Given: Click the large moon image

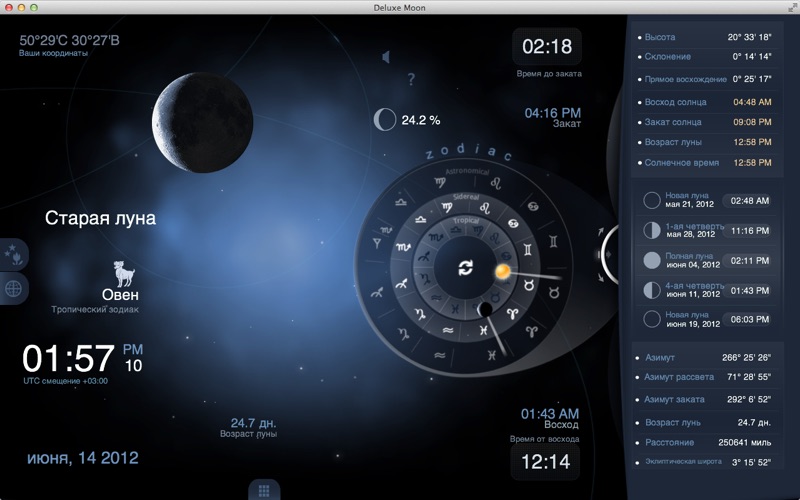Looking at the screenshot, I should [203, 122].
